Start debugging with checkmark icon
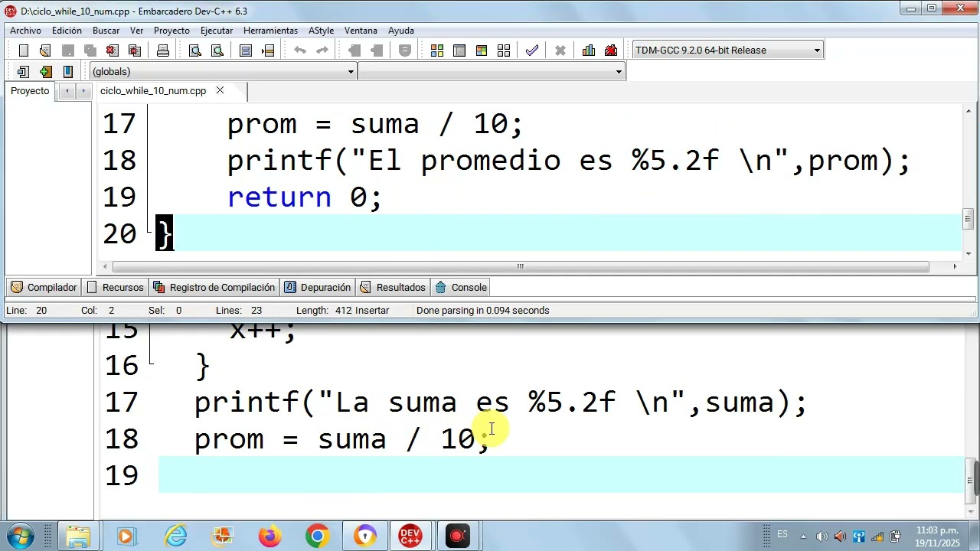The image size is (980, 551). [x=532, y=51]
